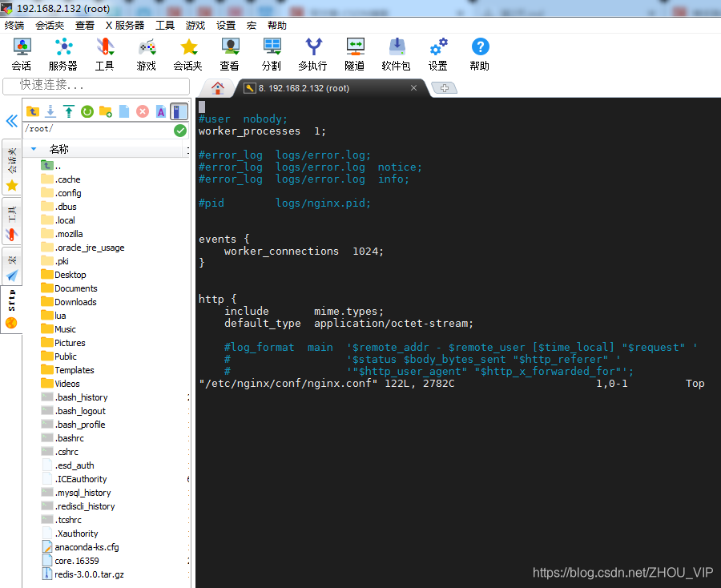Open the 设置 gears toolbar icon
This screenshot has height=588, width=721.
(x=437, y=54)
